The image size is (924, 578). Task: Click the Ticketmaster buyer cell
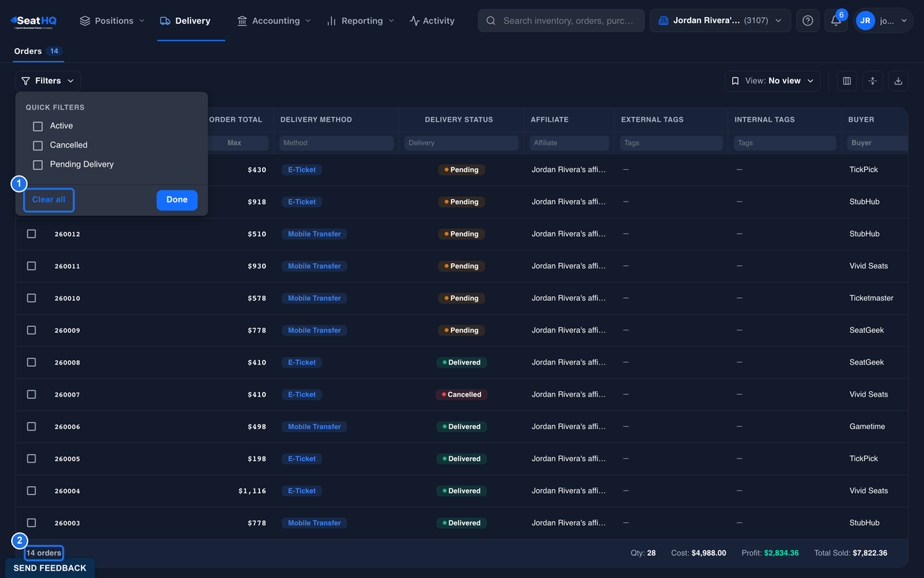coord(871,298)
